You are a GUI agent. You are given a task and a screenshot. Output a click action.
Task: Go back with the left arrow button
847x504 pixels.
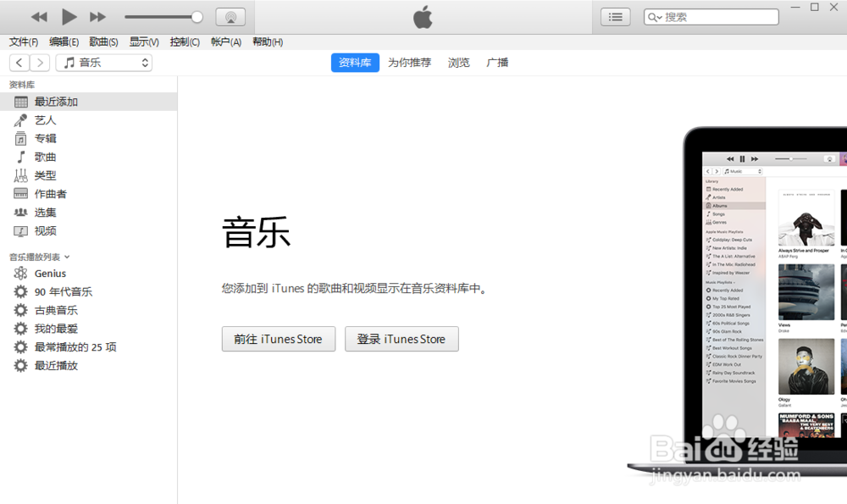click(19, 63)
